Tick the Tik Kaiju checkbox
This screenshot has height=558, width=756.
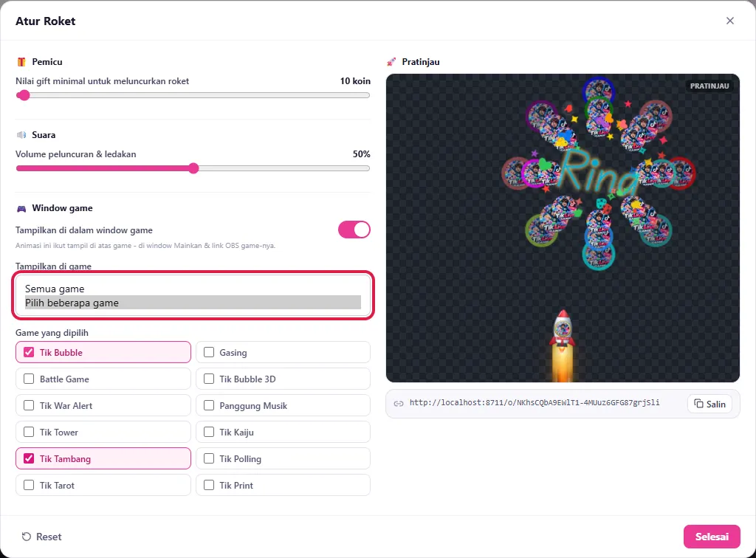209,432
